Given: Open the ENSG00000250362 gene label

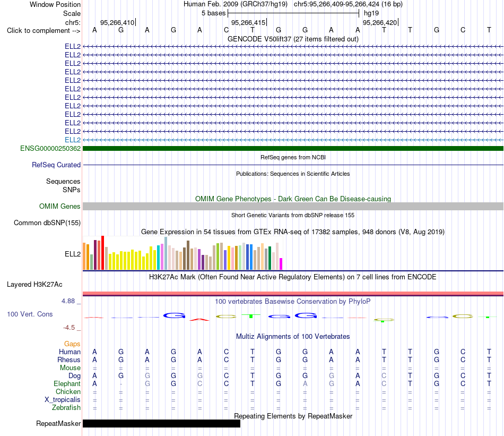Looking at the screenshot, I should (50, 148).
